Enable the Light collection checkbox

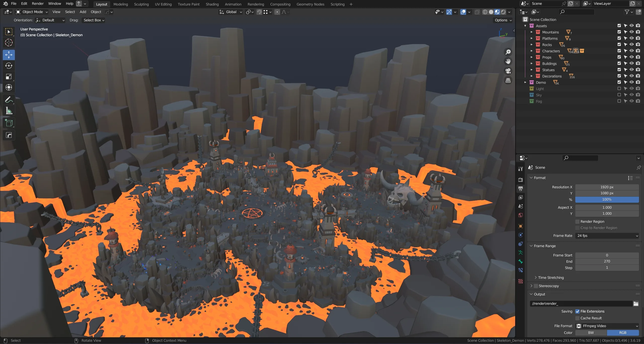click(619, 89)
